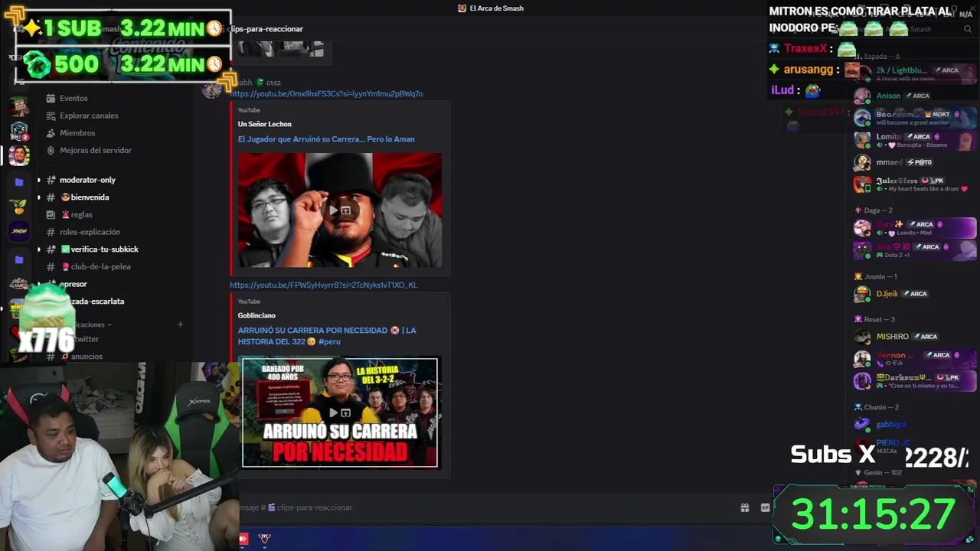Expand the lower purple server folder
The height and width of the screenshot is (551, 980).
(x=19, y=259)
